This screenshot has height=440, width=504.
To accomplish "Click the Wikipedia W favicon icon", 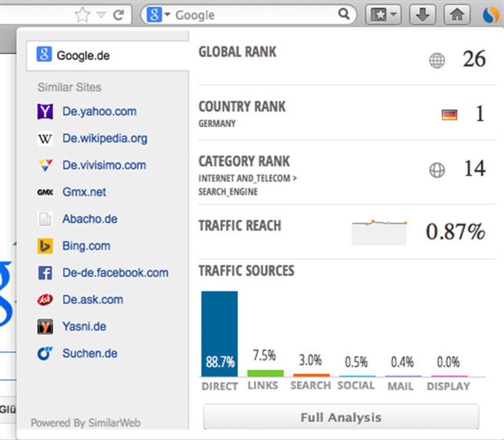I will coord(45,139).
